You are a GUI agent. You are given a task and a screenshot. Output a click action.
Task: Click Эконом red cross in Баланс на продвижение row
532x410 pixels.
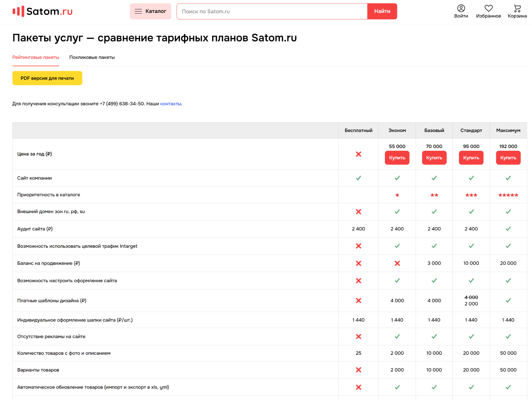pyautogui.click(x=397, y=264)
